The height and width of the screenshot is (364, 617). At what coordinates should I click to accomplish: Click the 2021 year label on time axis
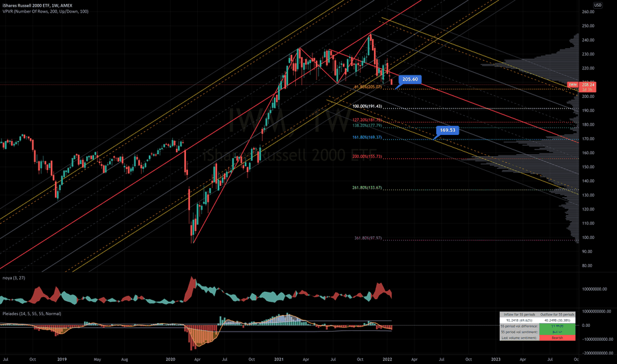coord(279,359)
